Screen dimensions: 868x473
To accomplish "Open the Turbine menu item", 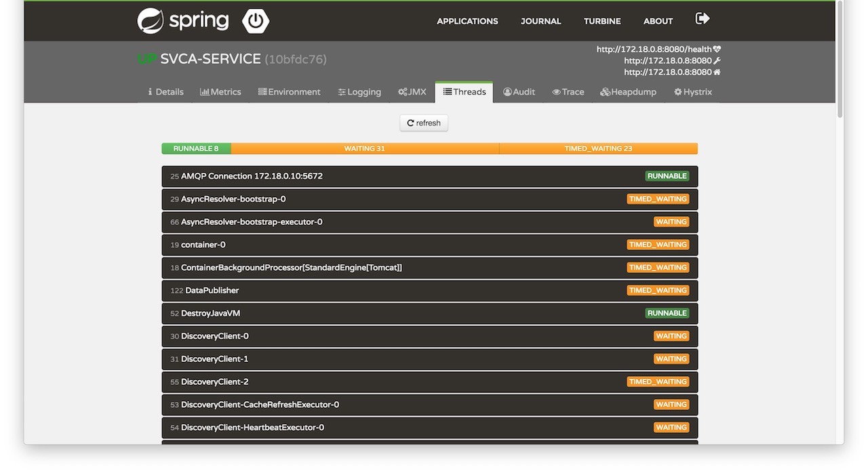I will [x=602, y=21].
